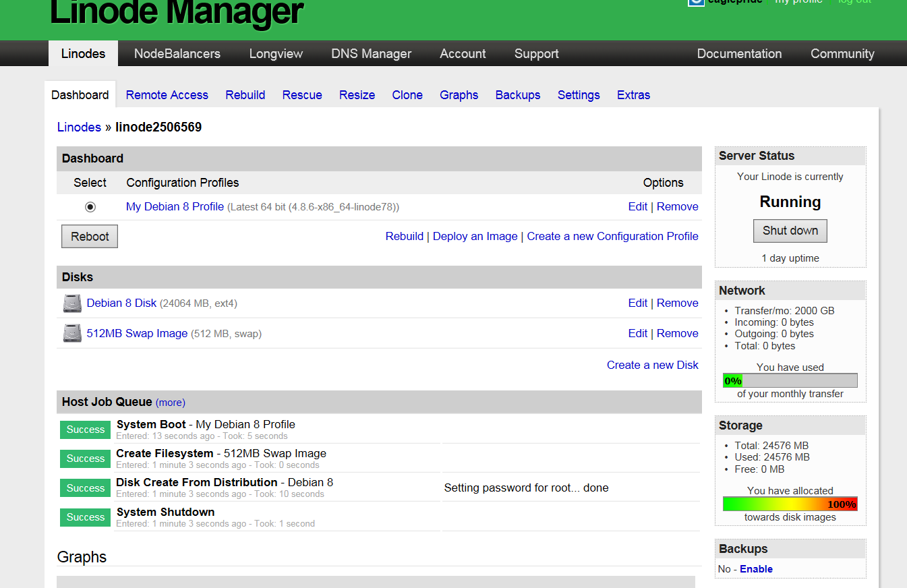907x588 pixels.
Task: Edit the Debian 8 Disk
Action: [638, 303]
